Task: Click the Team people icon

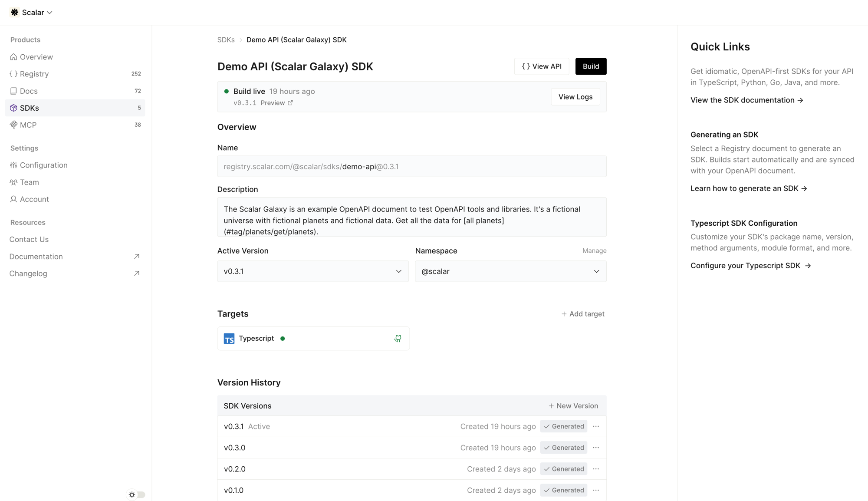Action: 13,182
